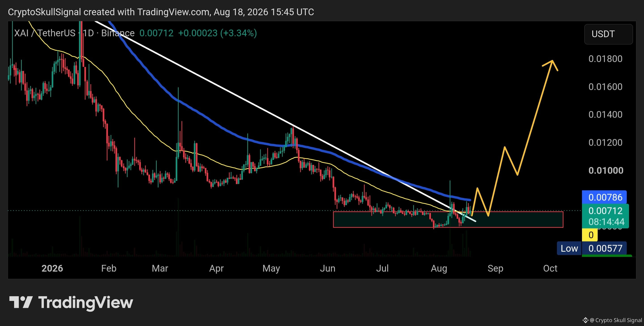The width and height of the screenshot is (644, 326).
Task: Click the Feb label on time axis
Action: (109, 268)
